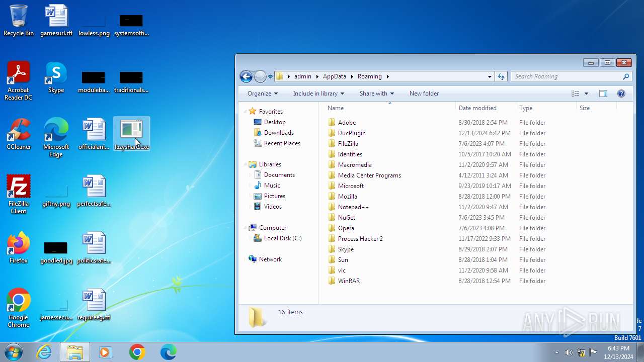Open Include in library menu
The height and width of the screenshot is (362, 644).
coord(318,94)
